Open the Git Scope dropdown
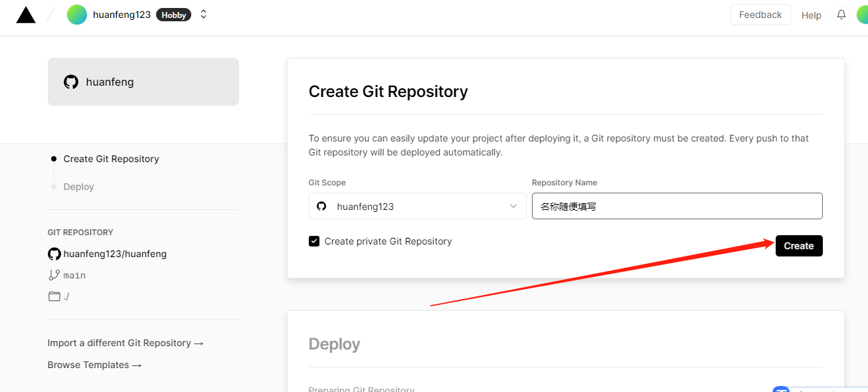Image resolution: width=868 pixels, height=392 pixels. coord(417,206)
